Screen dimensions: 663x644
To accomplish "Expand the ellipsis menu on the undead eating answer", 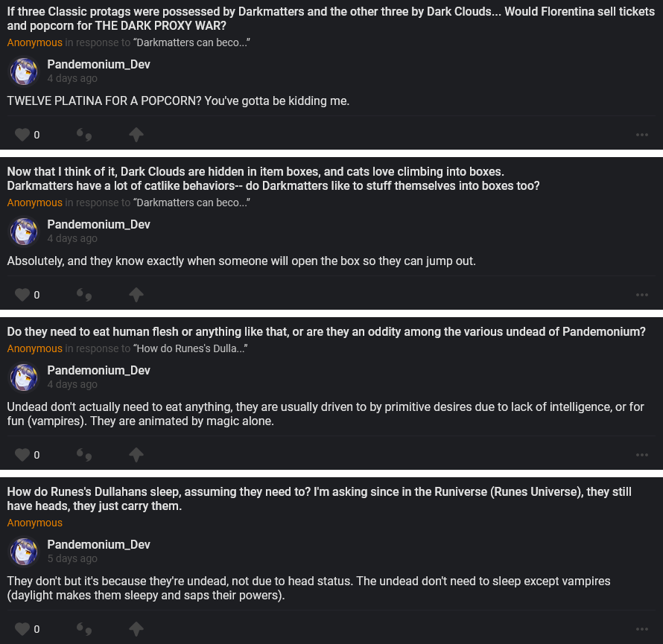I will [642, 455].
